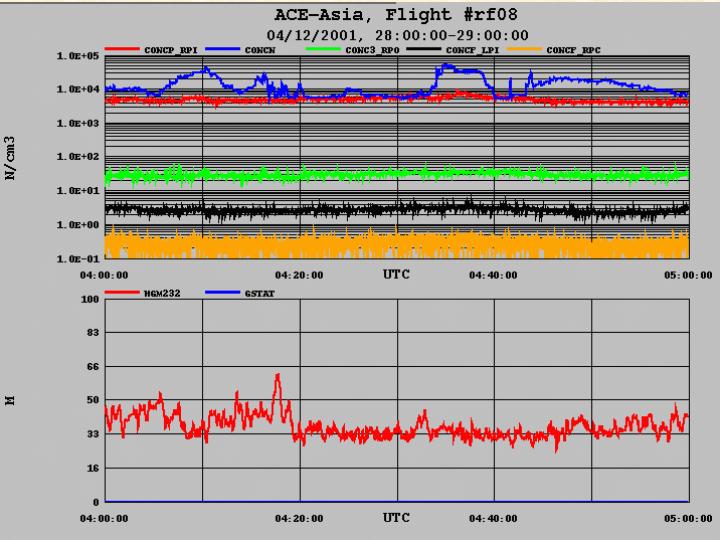Click the black CONCF_LPI legend swatch
Image resolution: width=720 pixels, height=540 pixels.
point(424,49)
